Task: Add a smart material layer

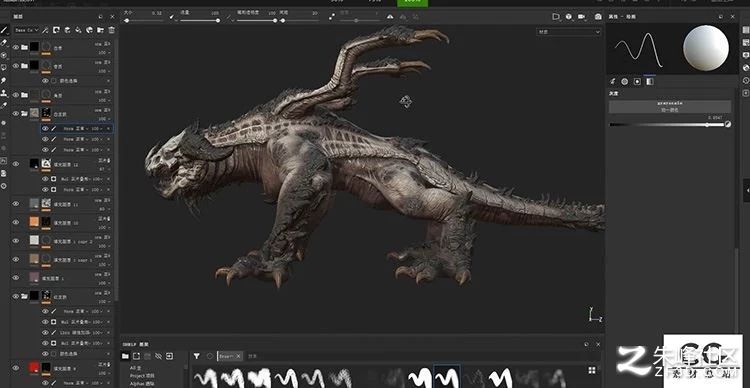Action: [x=89, y=30]
